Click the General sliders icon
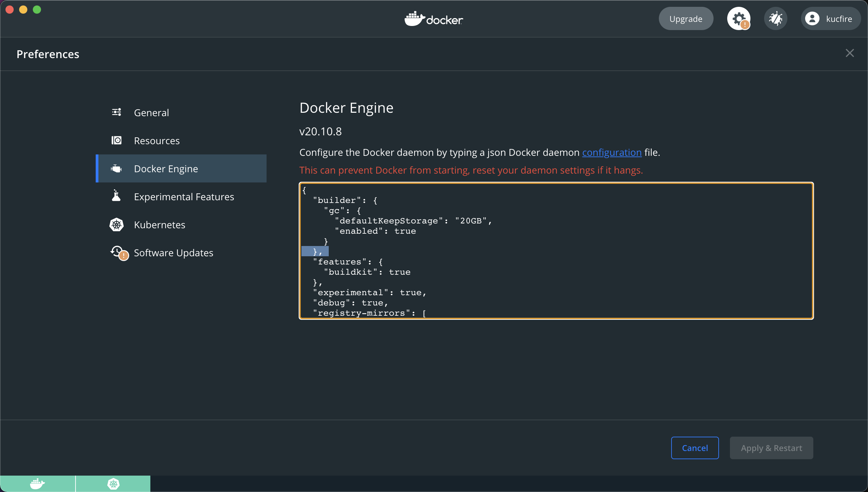The width and height of the screenshot is (868, 492). click(x=117, y=112)
